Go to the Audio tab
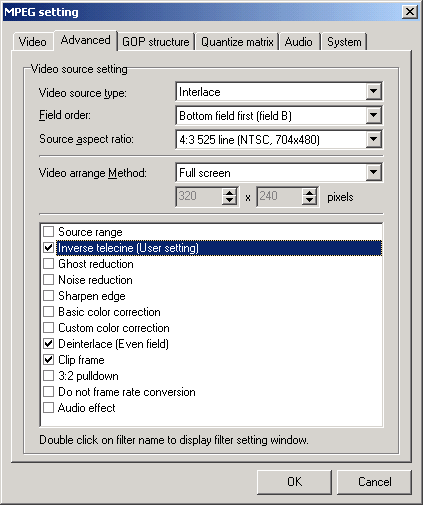423x505 pixels. (299, 42)
